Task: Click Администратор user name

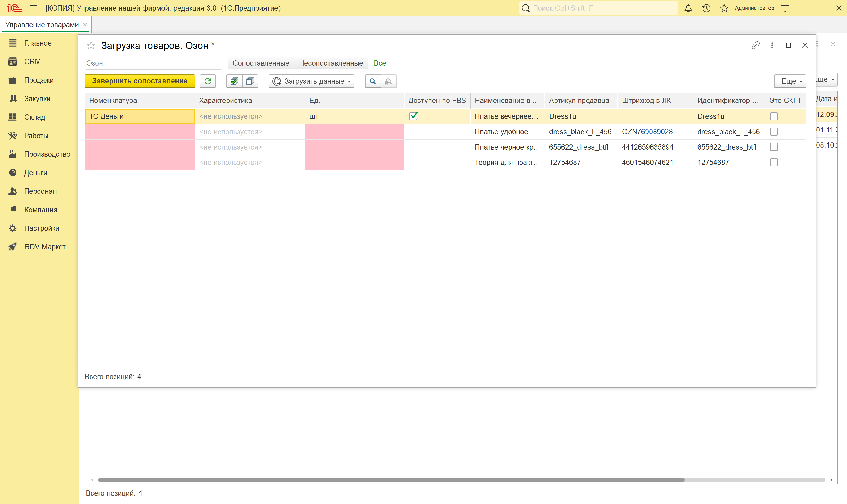Action: click(x=754, y=8)
